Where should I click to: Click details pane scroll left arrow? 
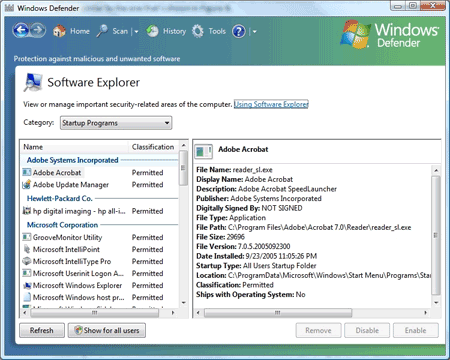[198, 313]
